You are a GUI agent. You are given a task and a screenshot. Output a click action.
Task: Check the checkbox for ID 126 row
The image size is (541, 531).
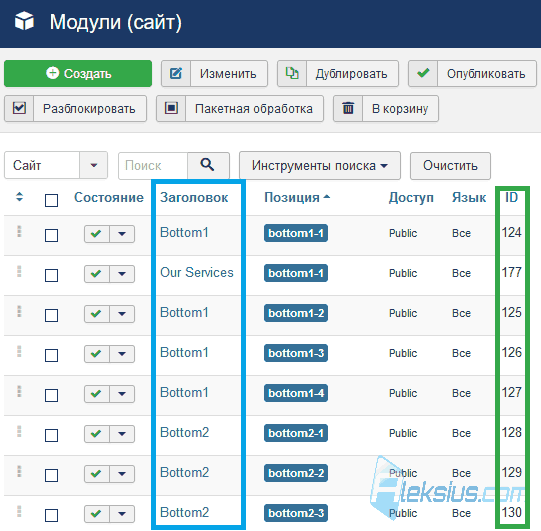(51, 356)
